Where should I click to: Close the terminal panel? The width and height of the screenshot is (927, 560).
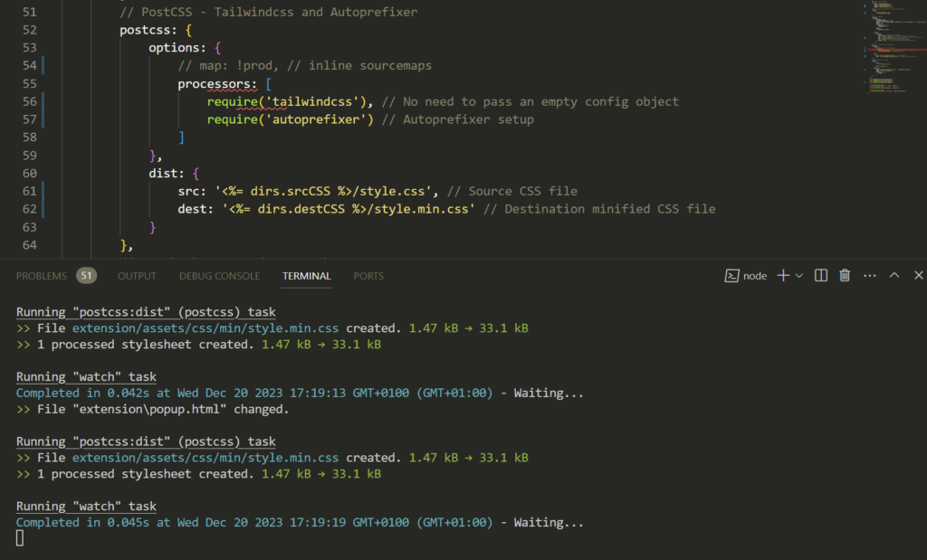pyautogui.click(x=917, y=275)
